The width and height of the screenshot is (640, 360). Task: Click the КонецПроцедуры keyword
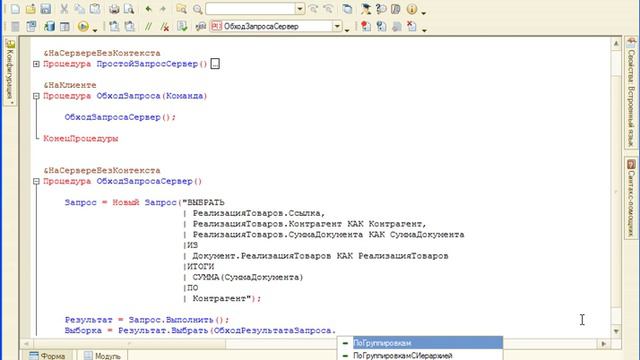tap(81, 138)
